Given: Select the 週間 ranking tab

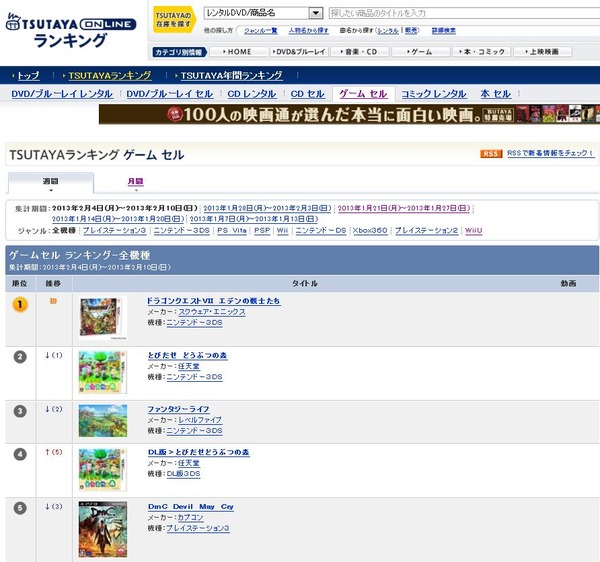Looking at the screenshot, I should (51, 182).
